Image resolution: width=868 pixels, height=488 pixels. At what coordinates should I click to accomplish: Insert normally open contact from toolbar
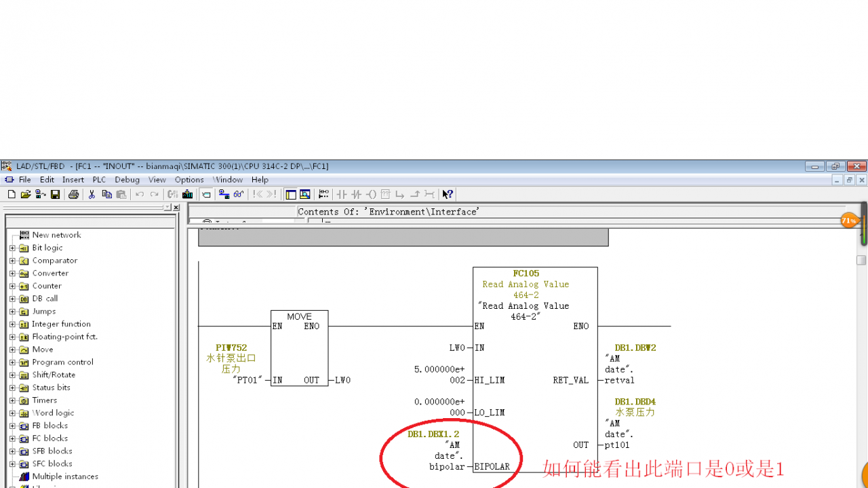(x=341, y=194)
